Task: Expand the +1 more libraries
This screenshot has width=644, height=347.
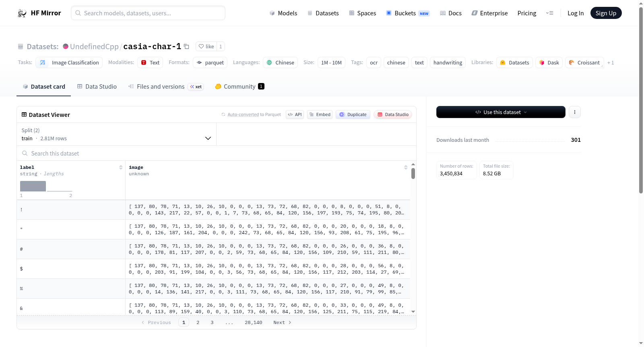Action: (x=611, y=62)
